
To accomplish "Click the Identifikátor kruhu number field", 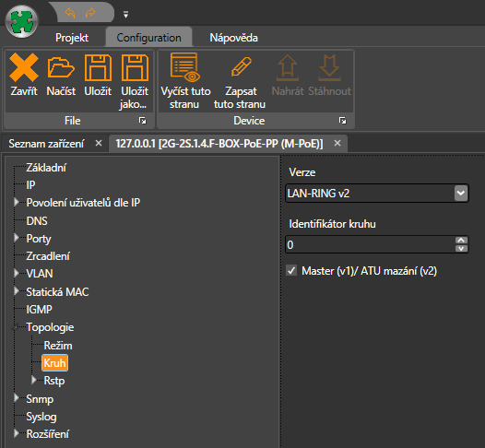I will pyautogui.click(x=370, y=244).
